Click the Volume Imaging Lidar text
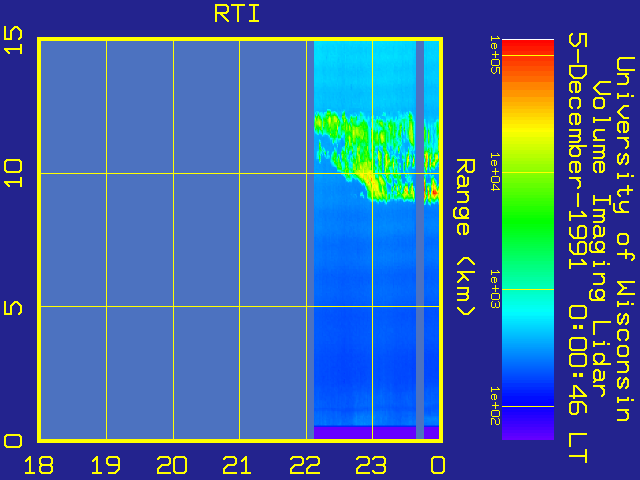 599,239
